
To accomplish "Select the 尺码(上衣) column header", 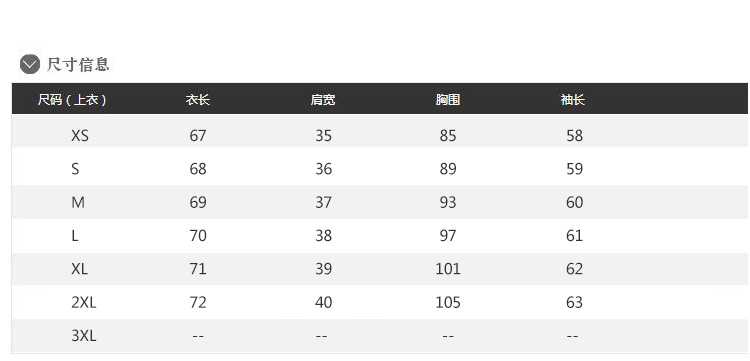I will pos(72,99).
